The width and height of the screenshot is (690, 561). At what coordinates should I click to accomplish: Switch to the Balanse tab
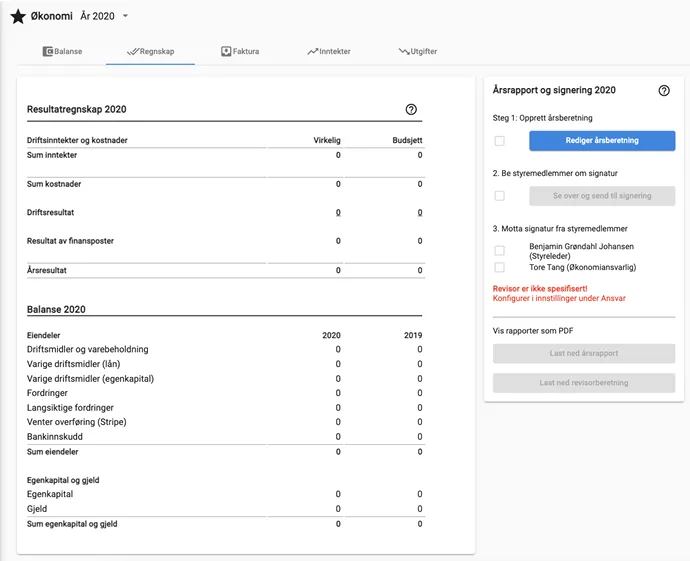tap(62, 51)
